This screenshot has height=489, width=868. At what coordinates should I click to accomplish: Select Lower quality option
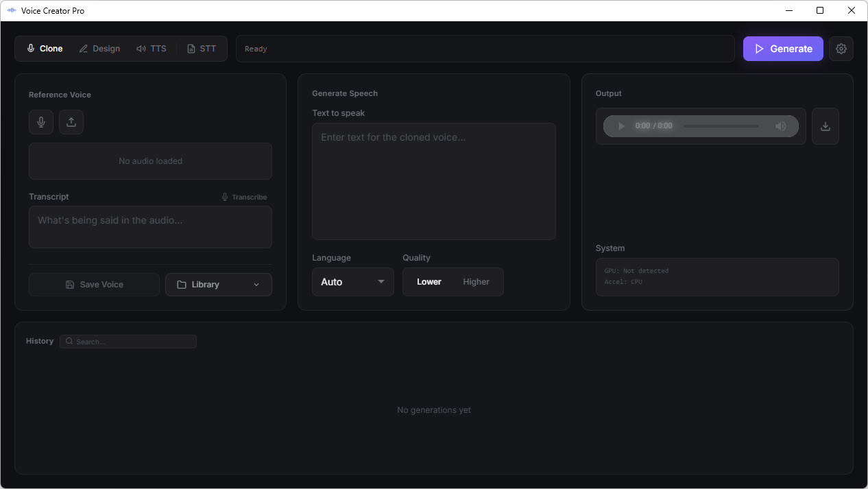point(429,281)
